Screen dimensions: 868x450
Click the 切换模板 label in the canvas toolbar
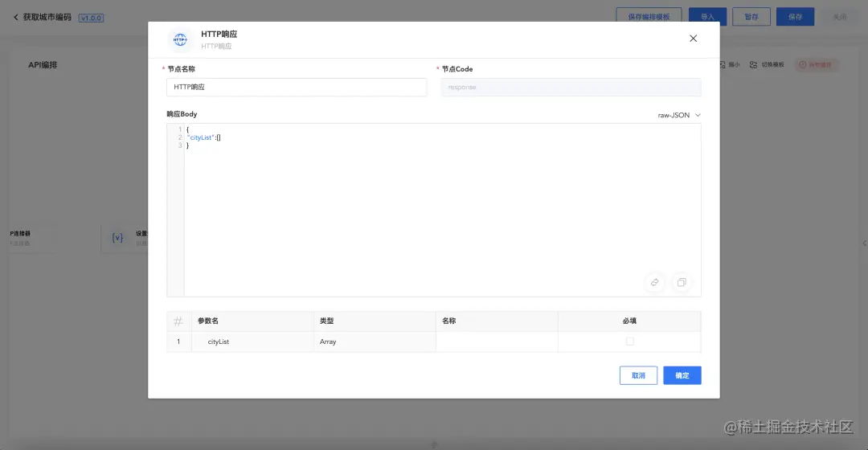coord(773,65)
